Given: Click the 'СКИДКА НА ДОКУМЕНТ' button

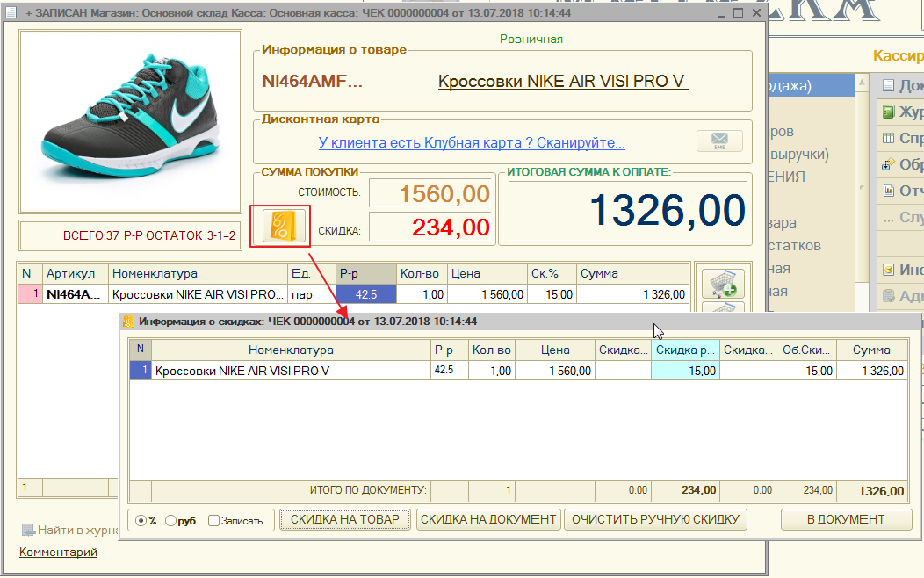Looking at the screenshot, I should (488, 520).
